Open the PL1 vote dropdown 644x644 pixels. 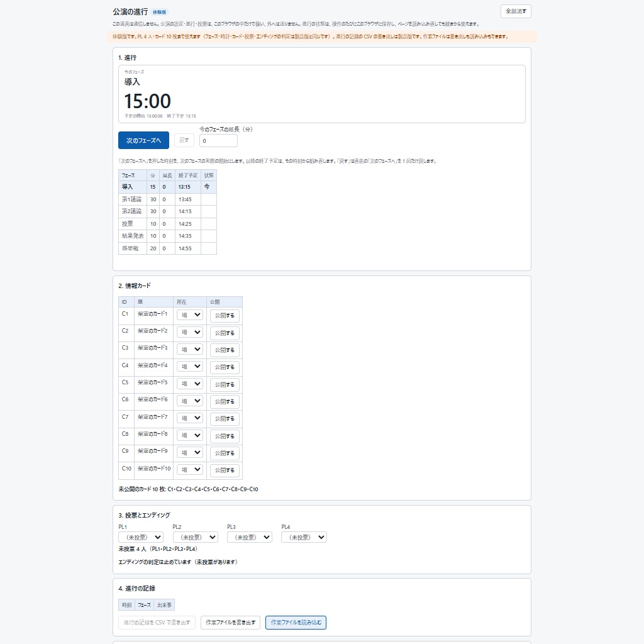(141, 537)
